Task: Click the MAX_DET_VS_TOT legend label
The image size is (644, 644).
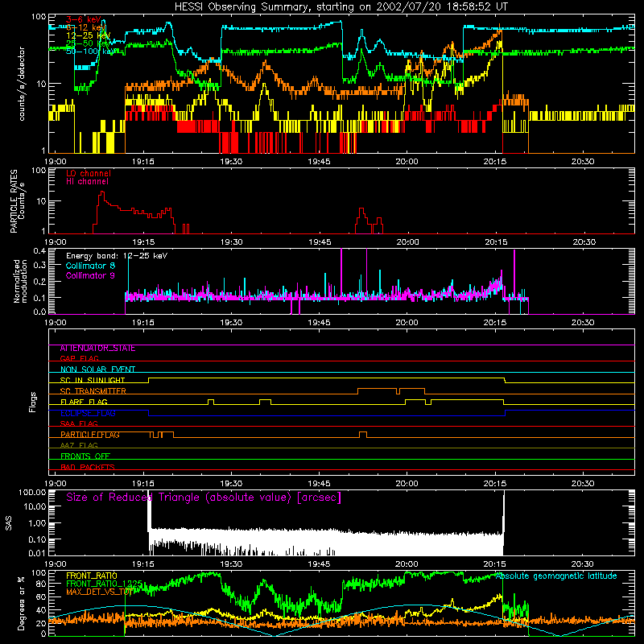Action: (99, 592)
